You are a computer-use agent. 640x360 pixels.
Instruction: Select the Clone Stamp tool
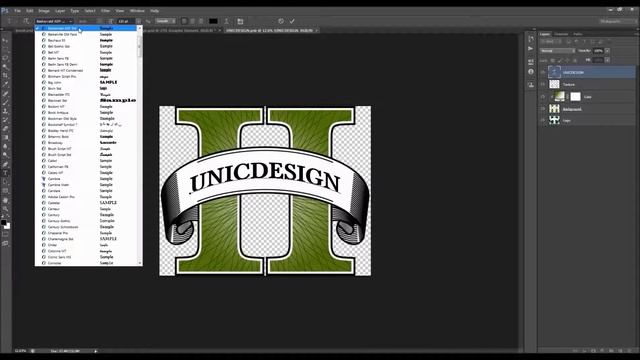click(x=5, y=111)
